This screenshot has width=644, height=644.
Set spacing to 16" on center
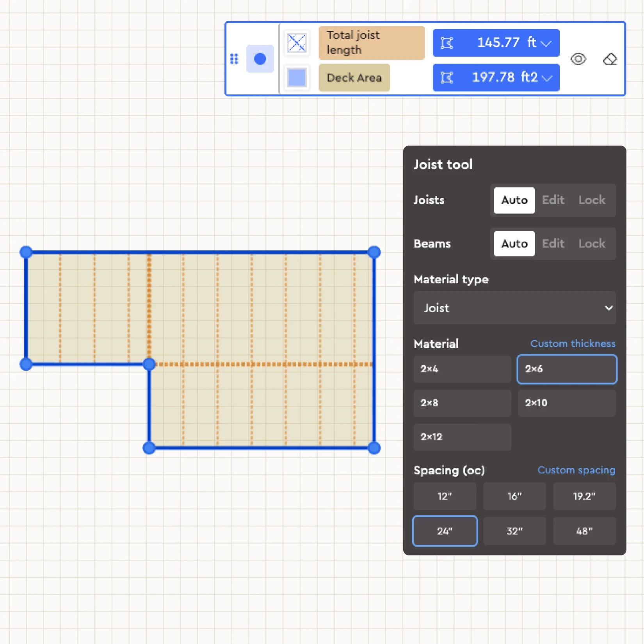click(x=514, y=496)
